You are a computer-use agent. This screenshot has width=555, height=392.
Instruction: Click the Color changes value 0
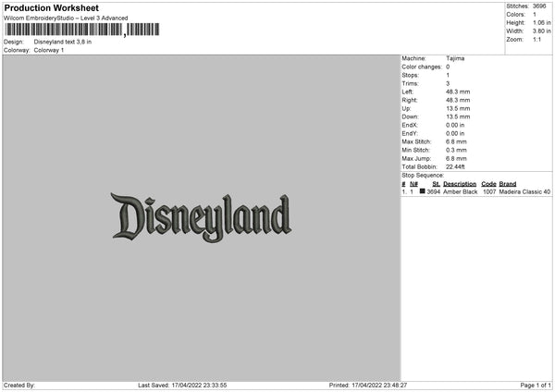pyautogui.click(x=448, y=67)
